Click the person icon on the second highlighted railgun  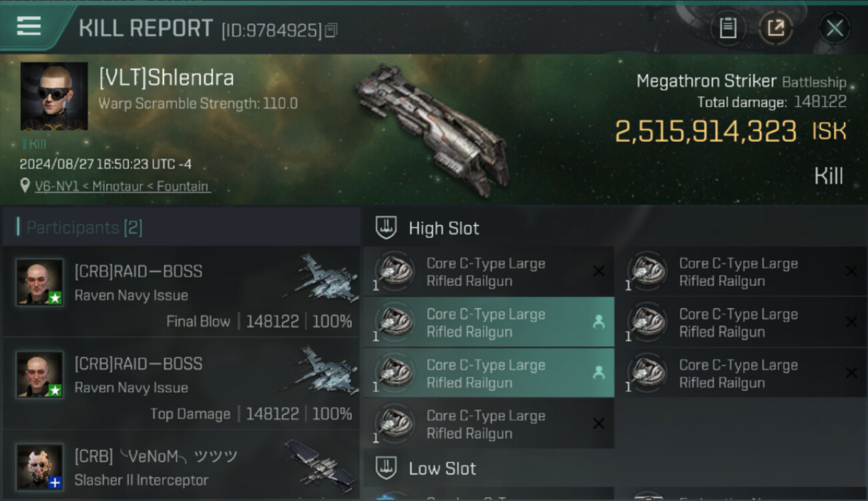click(x=598, y=373)
